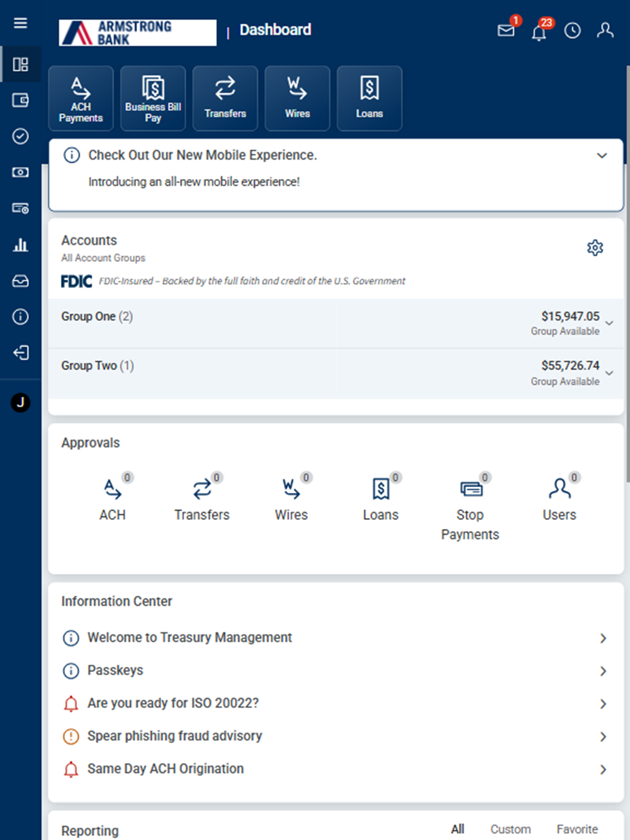Open the info circle icon in sidebar
Image resolution: width=630 pixels, height=840 pixels.
(x=20, y=317)
